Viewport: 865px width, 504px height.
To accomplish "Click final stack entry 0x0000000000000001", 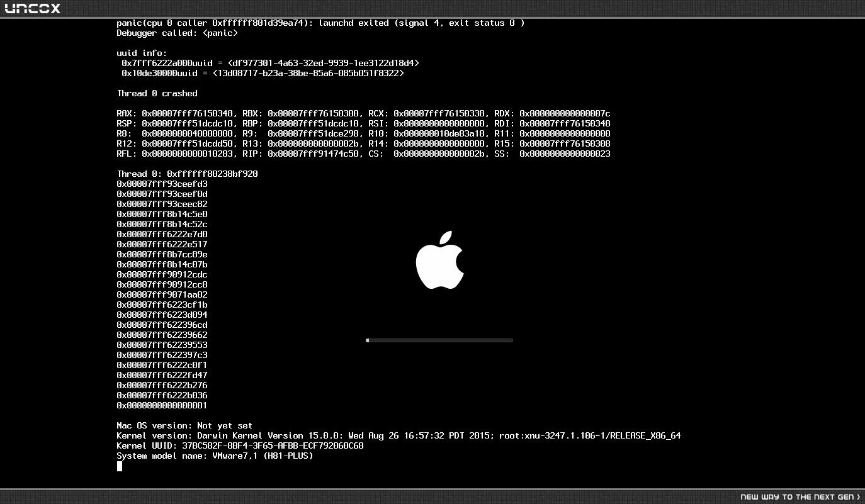I will click(162, 406).
